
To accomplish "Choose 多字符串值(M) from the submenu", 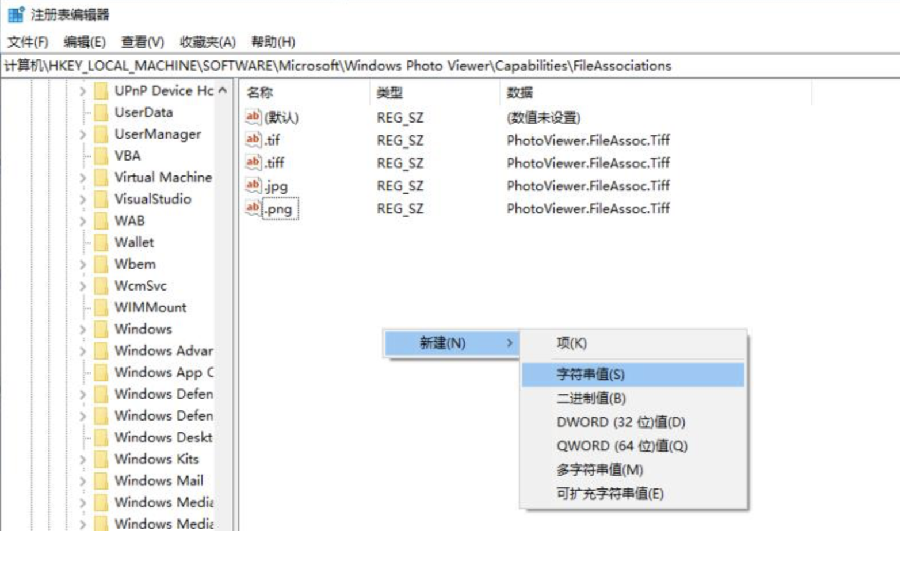I will click(633, 469).
